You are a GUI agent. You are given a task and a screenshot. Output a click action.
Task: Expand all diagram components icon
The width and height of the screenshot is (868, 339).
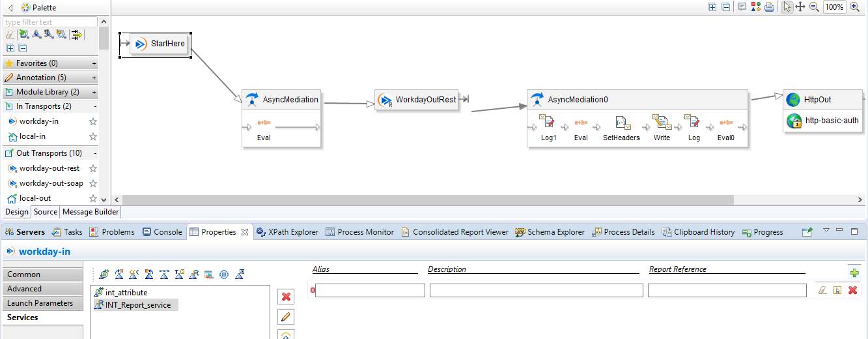[x=712, y=7]
